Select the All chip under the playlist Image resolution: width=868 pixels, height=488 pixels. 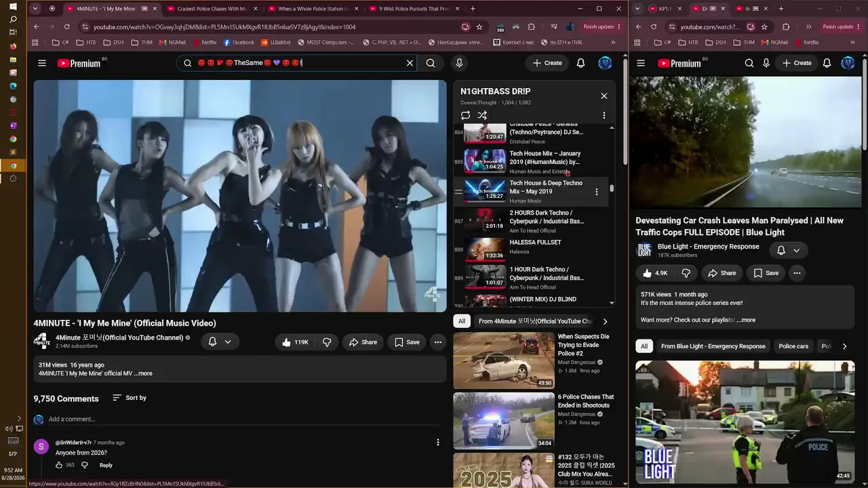pos(462,321)
